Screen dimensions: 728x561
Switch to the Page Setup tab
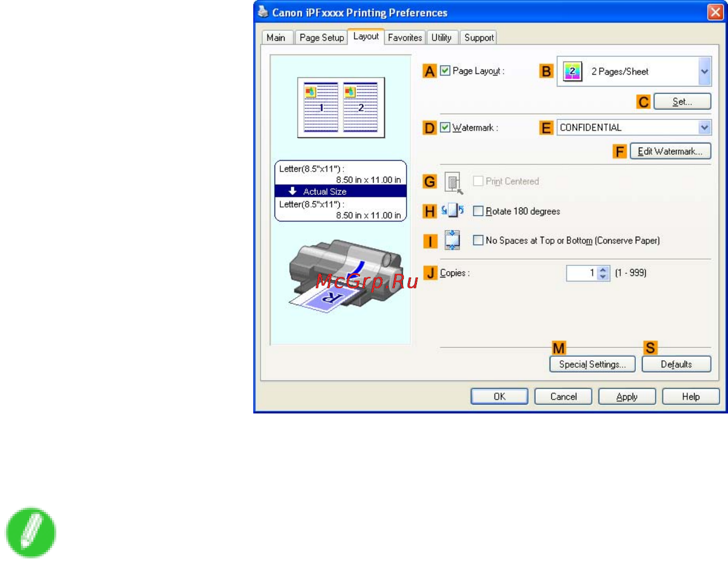pyautogui.click(x=322, y=38)
